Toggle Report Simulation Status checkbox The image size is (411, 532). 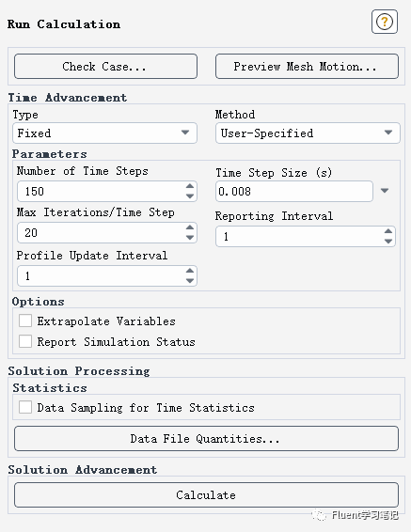[25, 341]
